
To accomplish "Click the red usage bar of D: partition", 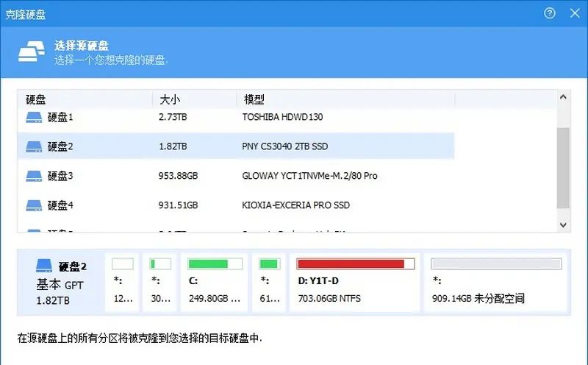I will [356, 264].
